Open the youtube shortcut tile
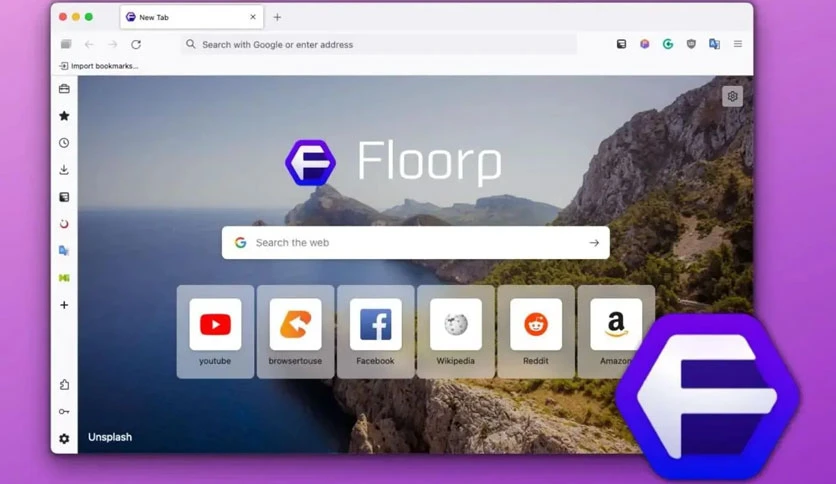This screenshot has height=484, width=836. point(215,332)
